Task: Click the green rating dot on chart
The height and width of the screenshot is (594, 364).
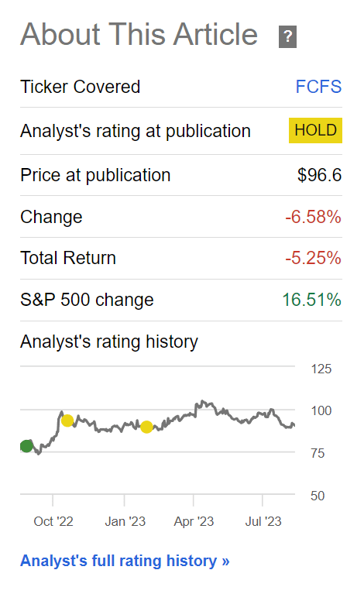Action: pos(26,446)
